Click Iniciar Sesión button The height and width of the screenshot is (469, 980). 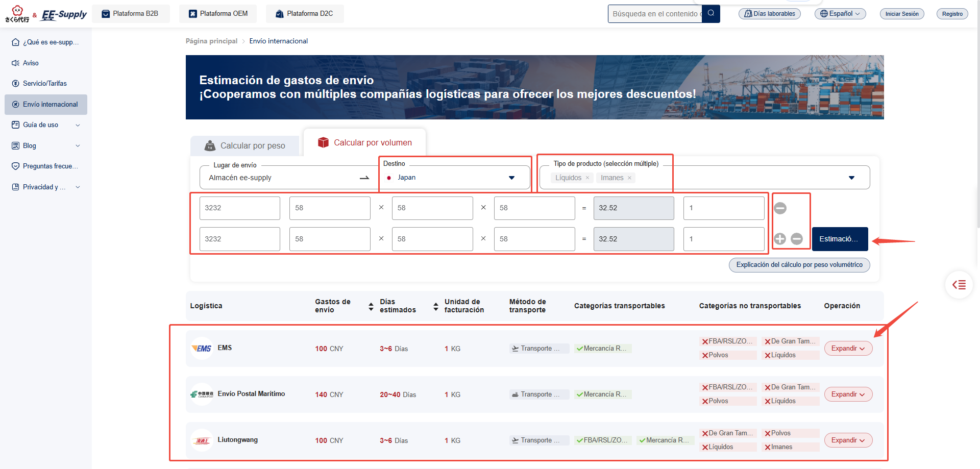point(902,14)
